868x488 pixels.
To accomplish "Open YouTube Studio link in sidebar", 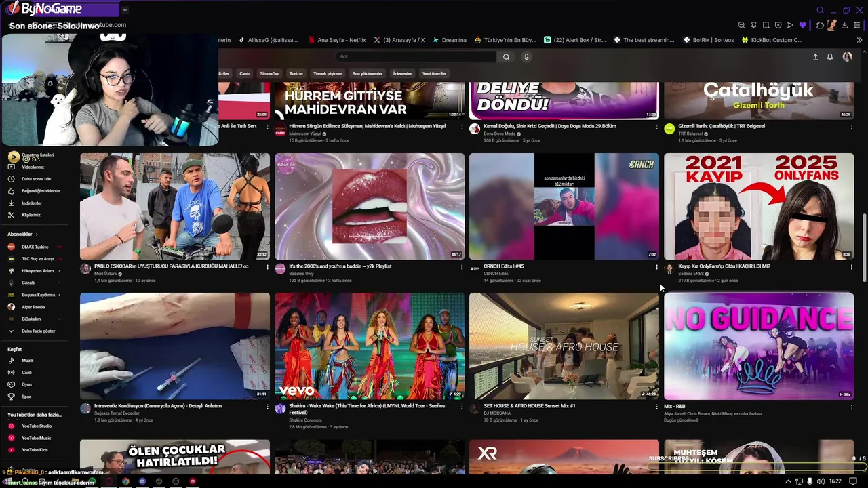I will tap(36, 426).
